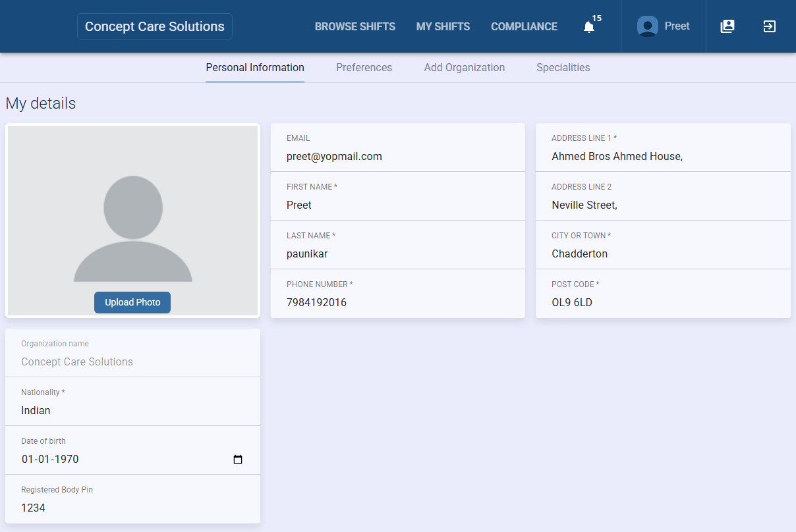
Task: Click the My details heading
Action: 41,103
